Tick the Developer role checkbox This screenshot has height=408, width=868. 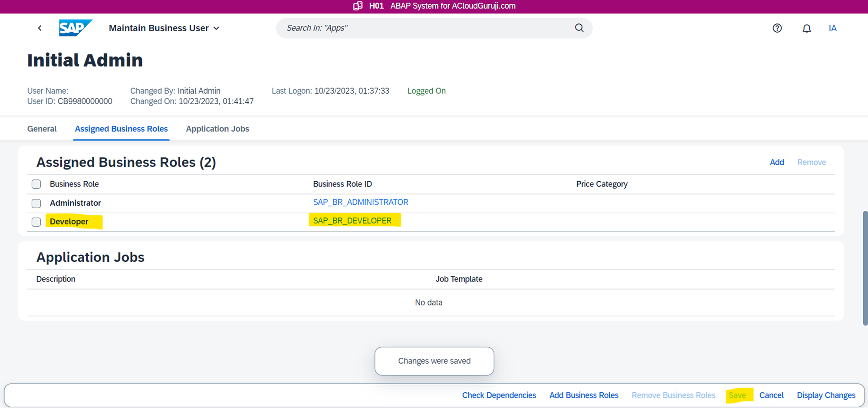coord(36,222)
